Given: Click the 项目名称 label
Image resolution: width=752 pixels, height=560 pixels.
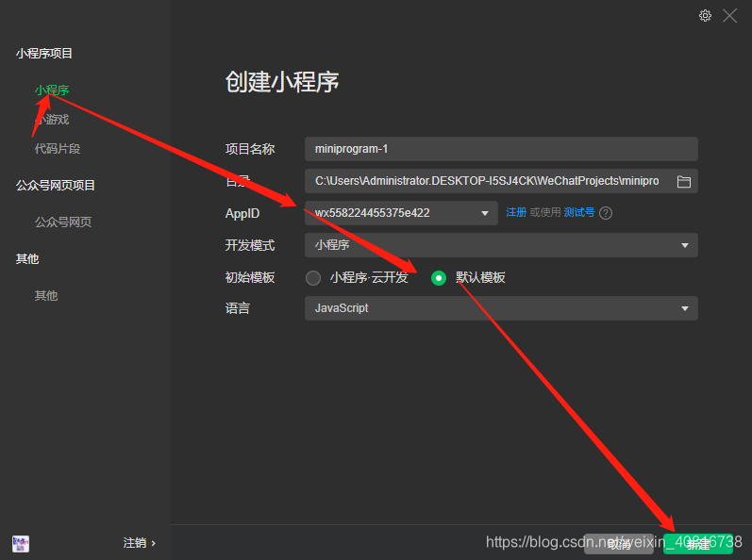Looking at the screenshot, I should (x=250, y=149).
